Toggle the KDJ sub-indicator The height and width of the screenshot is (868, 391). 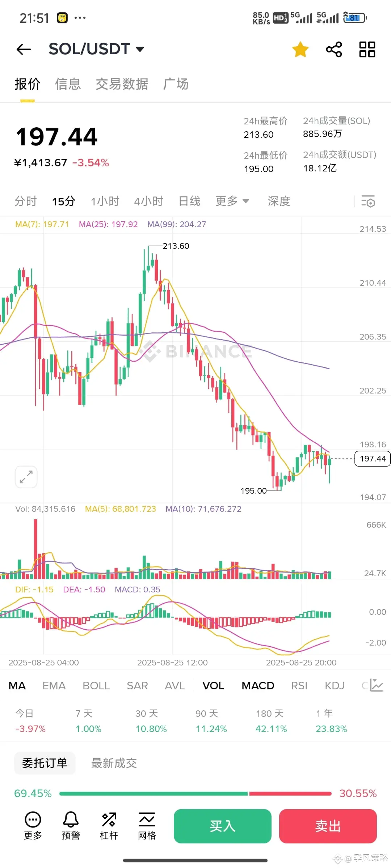pyautogui.click(x=335, y=685)
